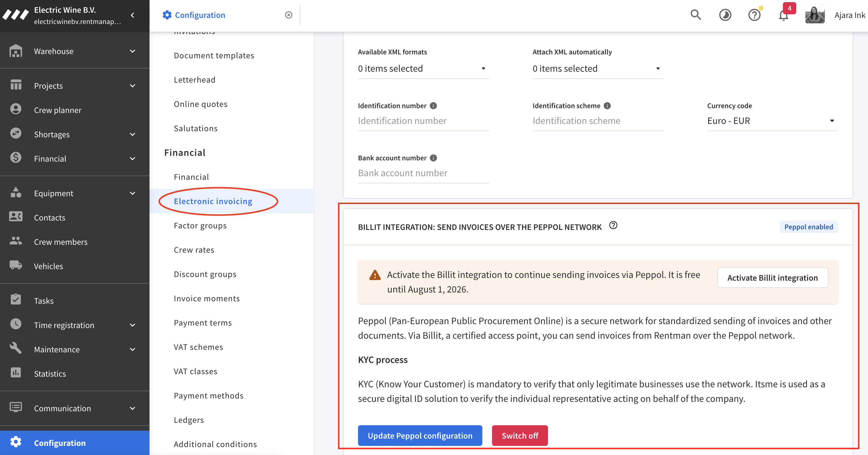Click the Financial dollar icon in the sidebar

click(x=16, y=158)
